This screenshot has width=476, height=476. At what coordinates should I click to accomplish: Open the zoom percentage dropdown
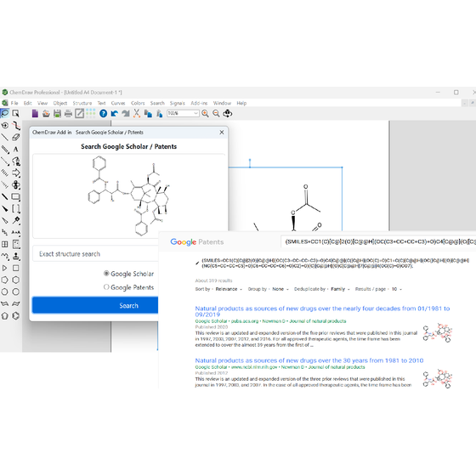[183, 113]
